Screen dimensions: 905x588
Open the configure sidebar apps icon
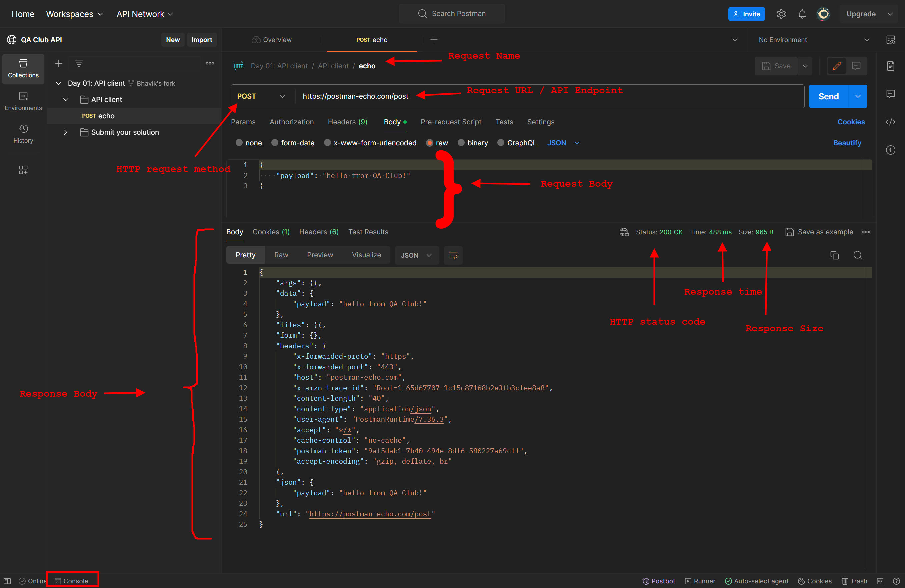click(x=23, y=170)
